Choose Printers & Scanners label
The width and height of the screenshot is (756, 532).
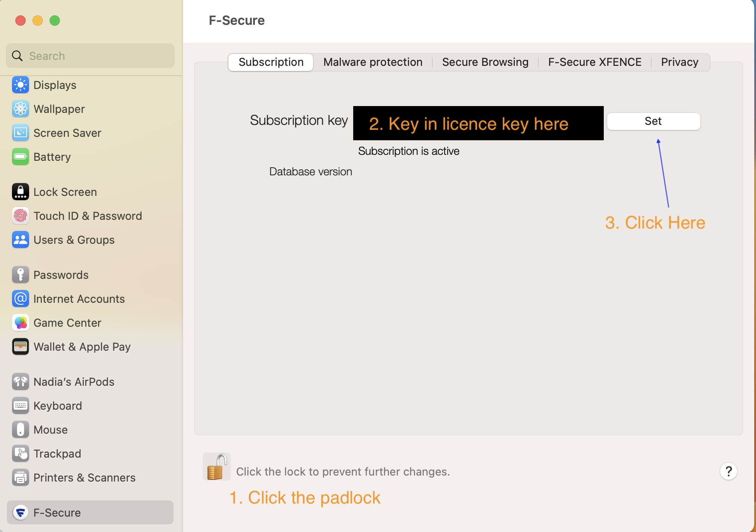[84, 478]
